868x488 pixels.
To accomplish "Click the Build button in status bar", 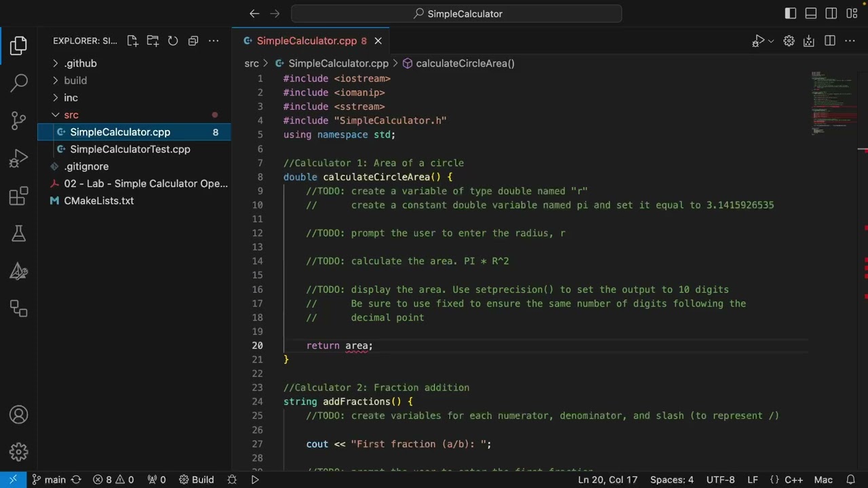I will click(x=197, y=479).
